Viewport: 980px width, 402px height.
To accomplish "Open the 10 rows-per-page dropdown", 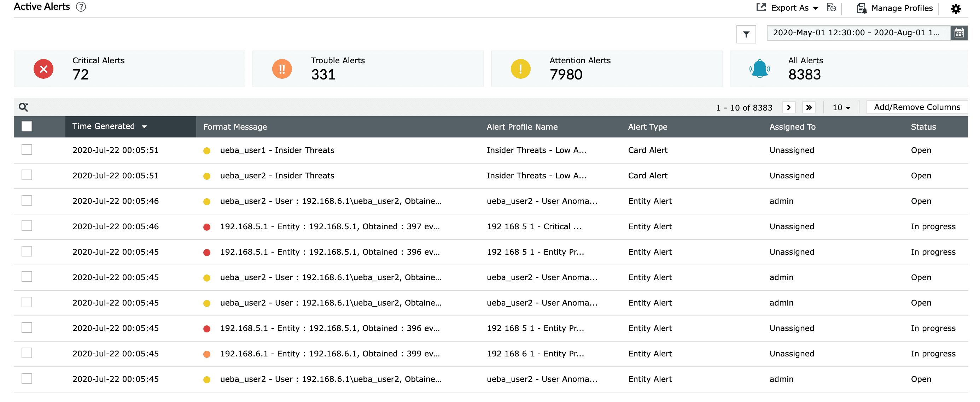I will click(841, 107).
